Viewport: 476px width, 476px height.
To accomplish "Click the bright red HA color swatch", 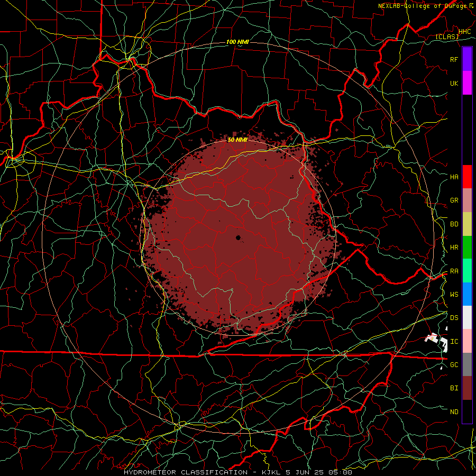I will pyautogui.click(x=467, y=177).
